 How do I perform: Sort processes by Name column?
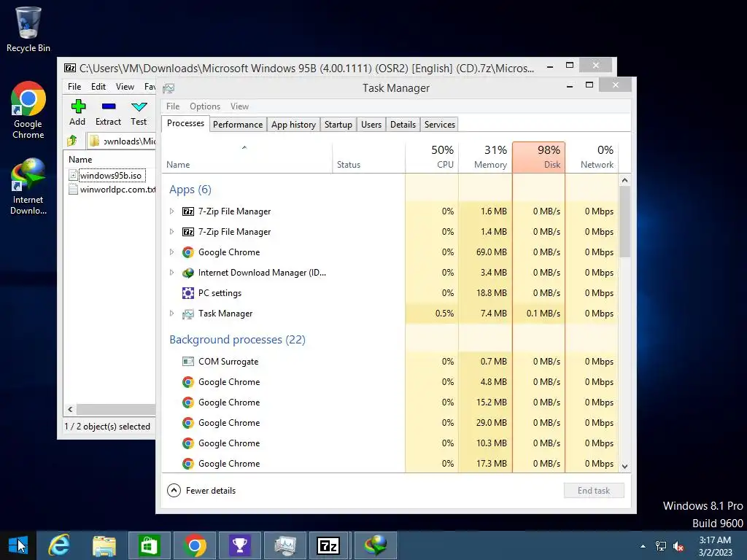(x=247, y=157)
